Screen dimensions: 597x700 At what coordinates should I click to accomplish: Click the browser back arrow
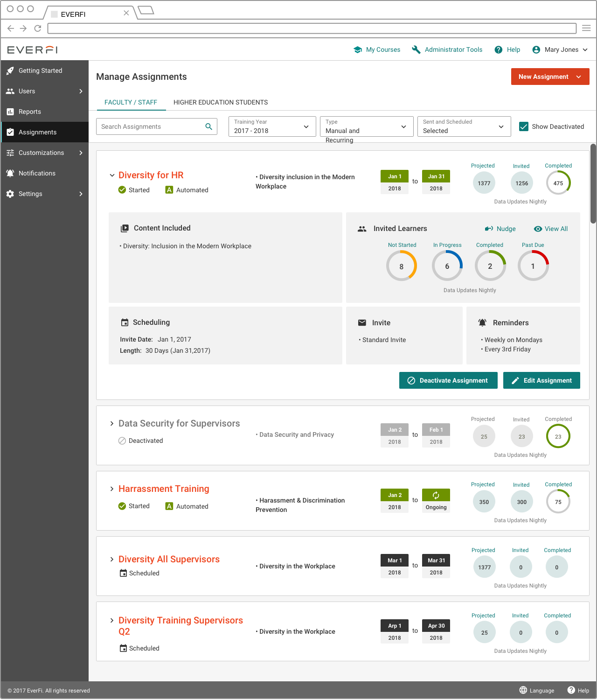click(11, 28)
